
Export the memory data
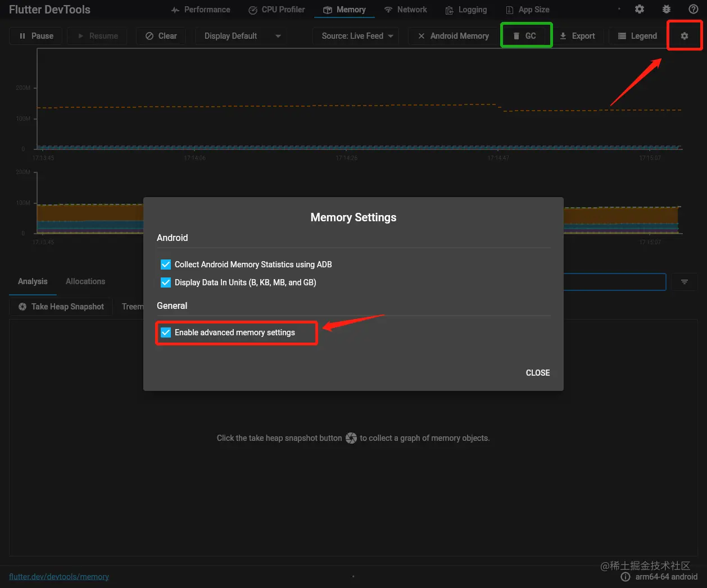(577, 36)
